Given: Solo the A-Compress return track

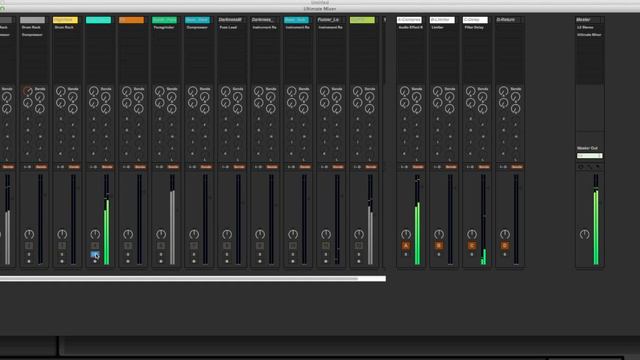Looking at the screenshot, I should point(406,254).
